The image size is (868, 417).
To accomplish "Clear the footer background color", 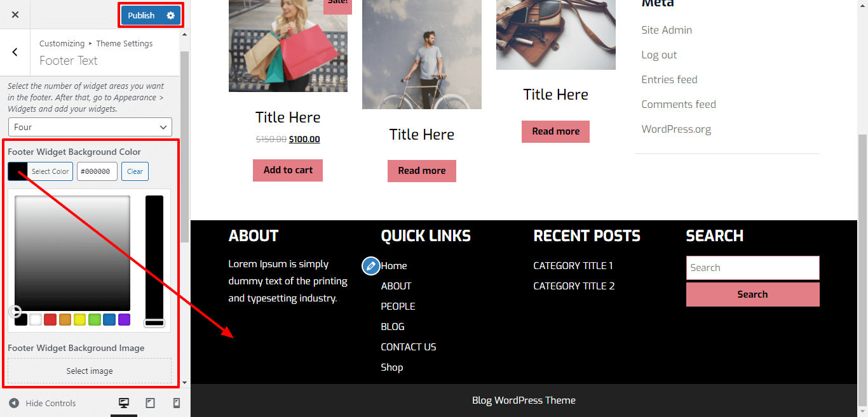I will coord(135,171).
